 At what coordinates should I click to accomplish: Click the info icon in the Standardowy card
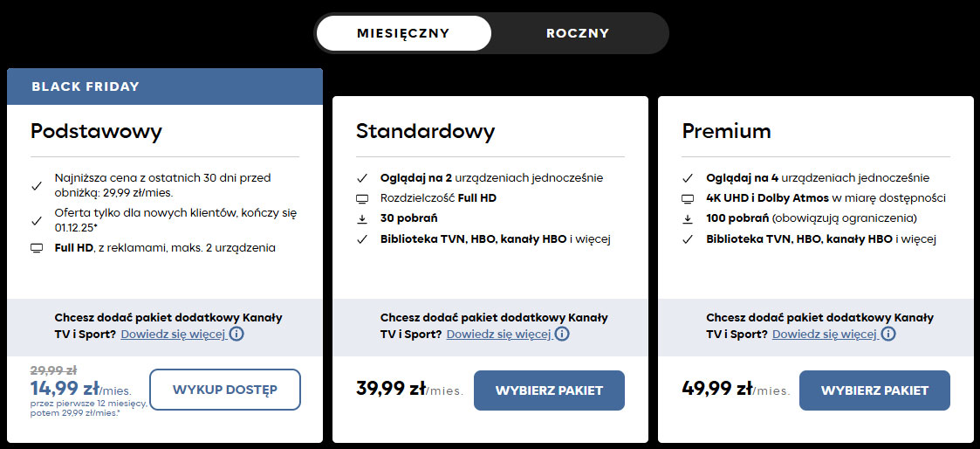click(562, 334)
